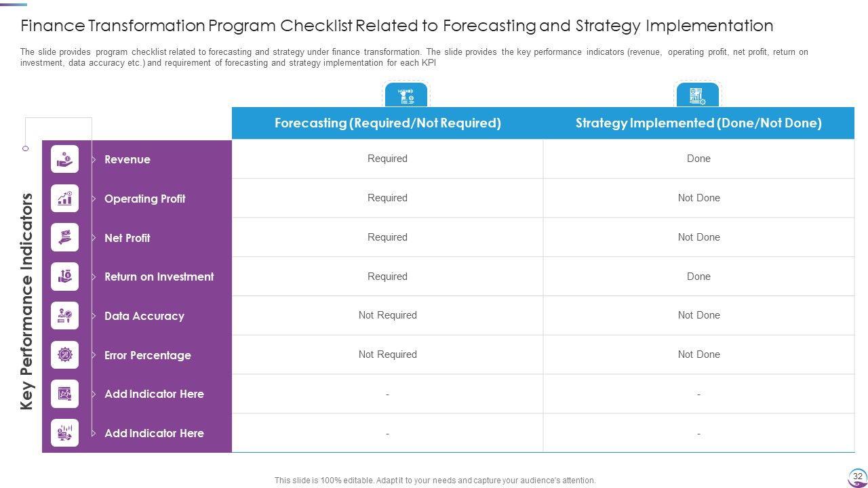
Task: Click the chevron arrow beside Revenue
Action: pyautogui.click(x=94, y=160)
